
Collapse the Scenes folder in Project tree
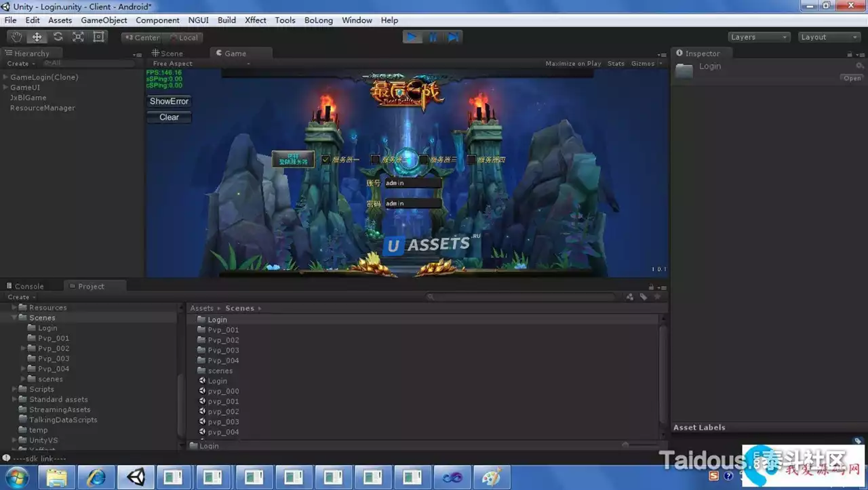(14, 318)
